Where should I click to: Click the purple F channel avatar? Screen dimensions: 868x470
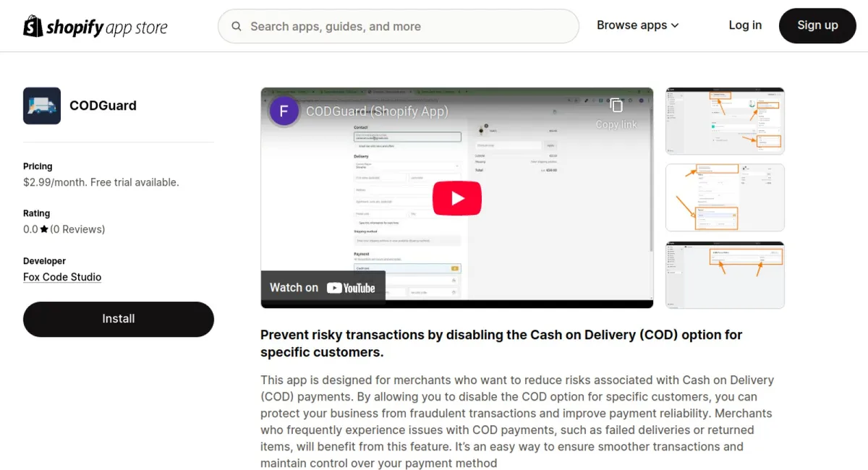click(284, 111)
